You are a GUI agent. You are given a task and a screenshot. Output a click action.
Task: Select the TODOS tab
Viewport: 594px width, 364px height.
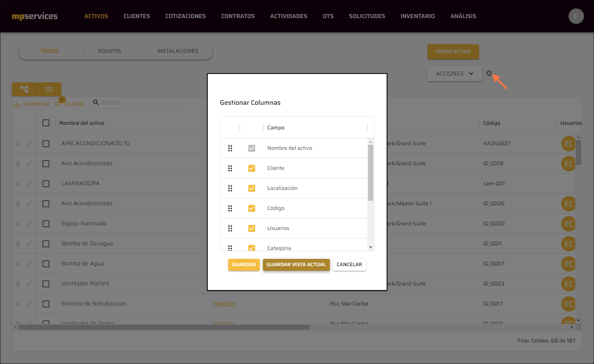[x=49, y=51]
